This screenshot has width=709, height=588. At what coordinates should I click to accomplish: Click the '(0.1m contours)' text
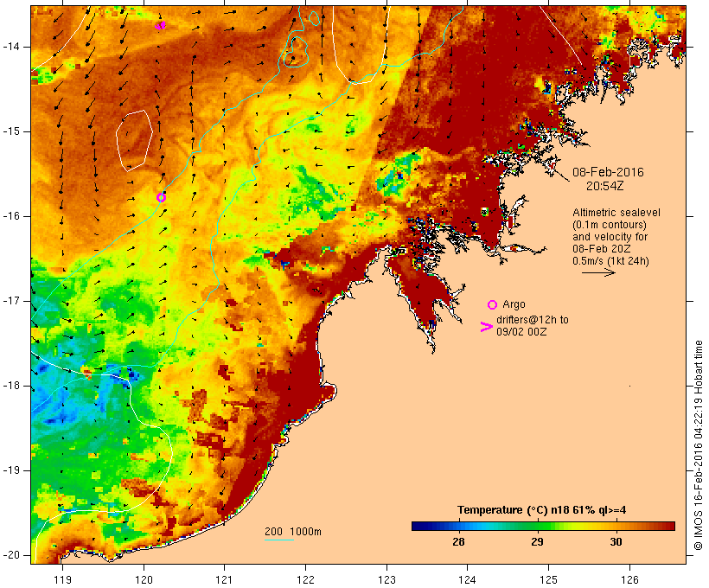610,224
